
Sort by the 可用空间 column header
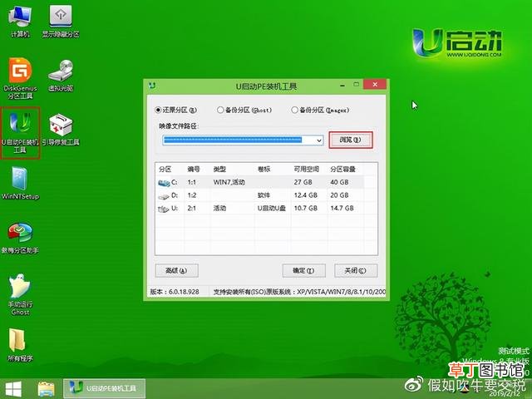[307, 169]
